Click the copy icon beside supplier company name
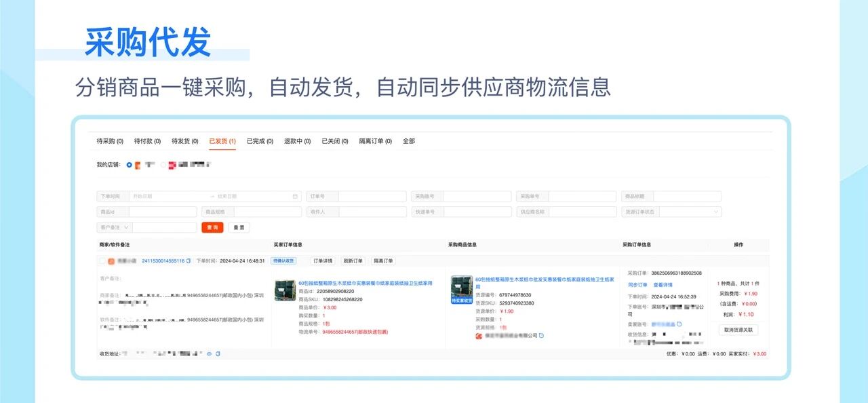Viewport: 868px width, 403px height. (541, 335)
